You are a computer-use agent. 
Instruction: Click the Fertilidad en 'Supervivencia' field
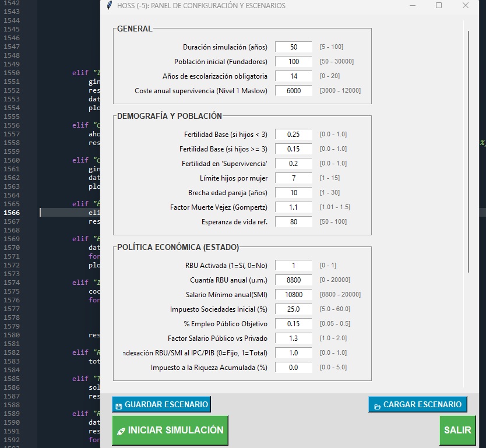(294, 164)
